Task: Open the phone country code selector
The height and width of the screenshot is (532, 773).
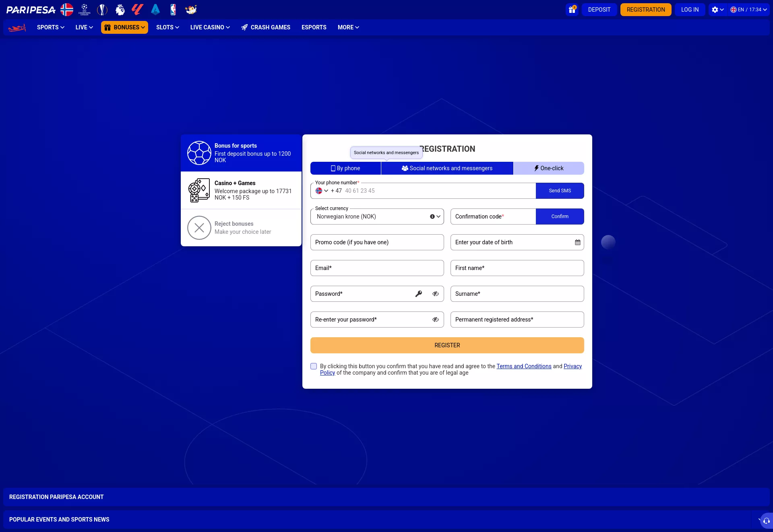Action: pyautogui.click(x=322, y=191)
